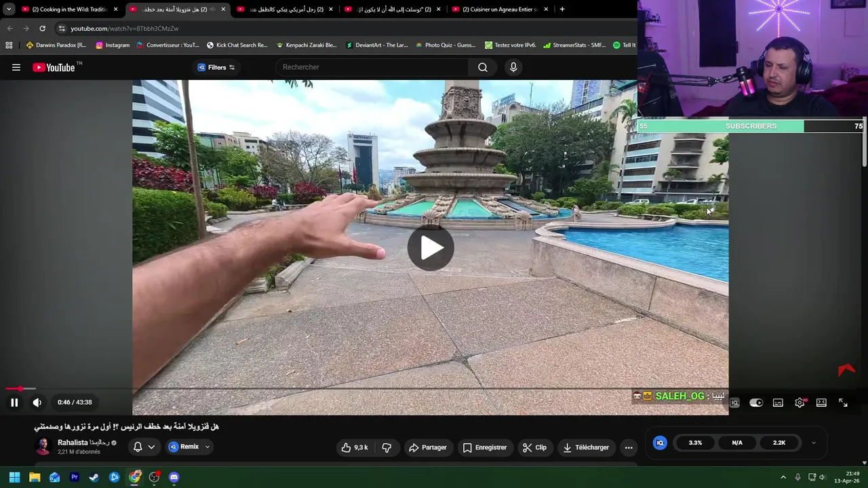Open the Rahalista channel name link
868x488 pixels.
click(x=83, y=443)
